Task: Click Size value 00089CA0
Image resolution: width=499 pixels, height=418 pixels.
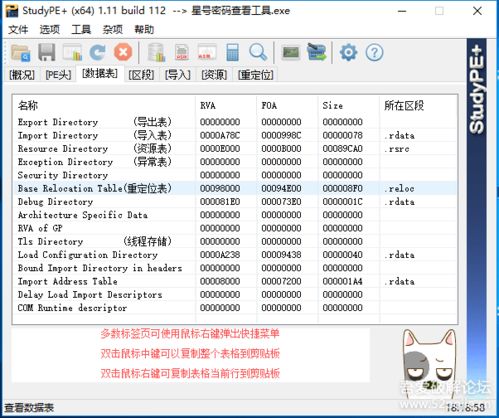Action: point(343,149)
